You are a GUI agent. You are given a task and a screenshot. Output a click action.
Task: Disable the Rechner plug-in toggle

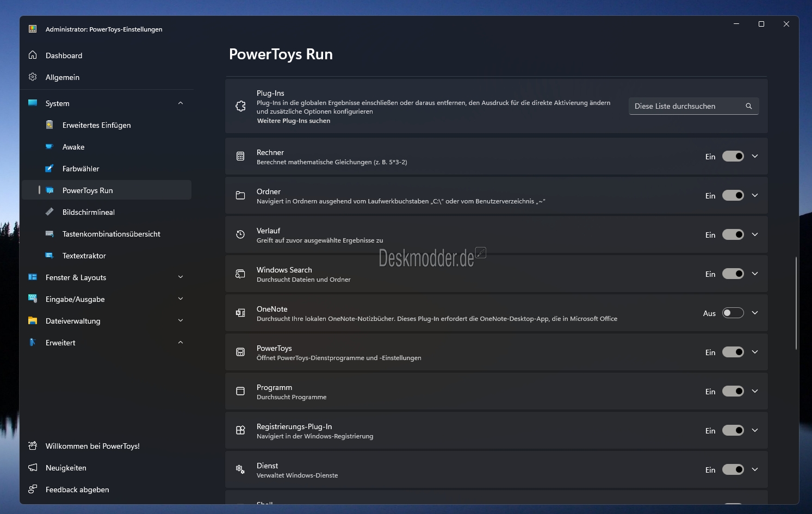point(733,156)
